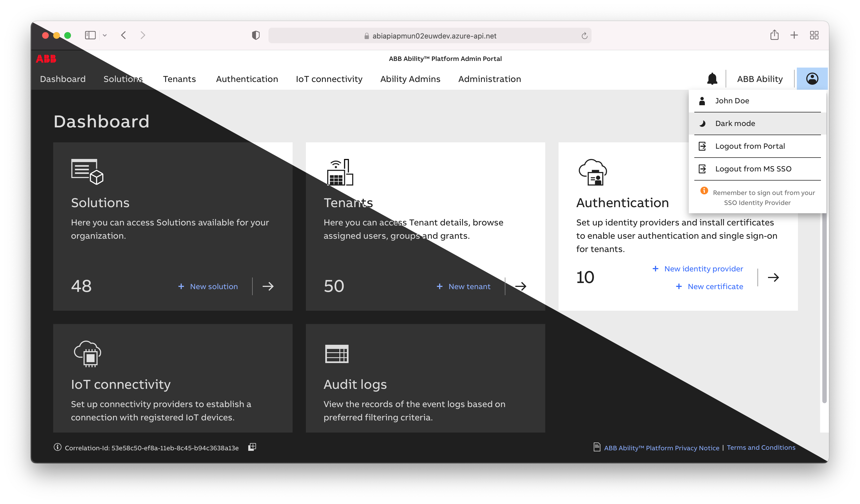Viewport: 860px width, 504px height.
Task: Open Terms and Conditions link
Action: (761, 448)
